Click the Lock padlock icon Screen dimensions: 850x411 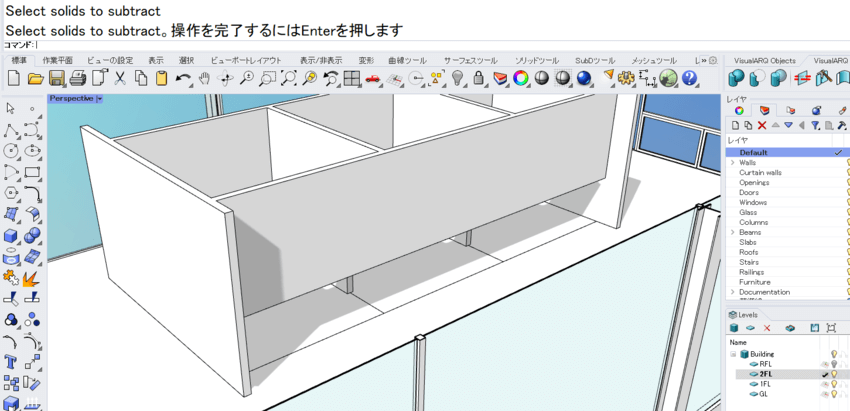coord(479,78)
